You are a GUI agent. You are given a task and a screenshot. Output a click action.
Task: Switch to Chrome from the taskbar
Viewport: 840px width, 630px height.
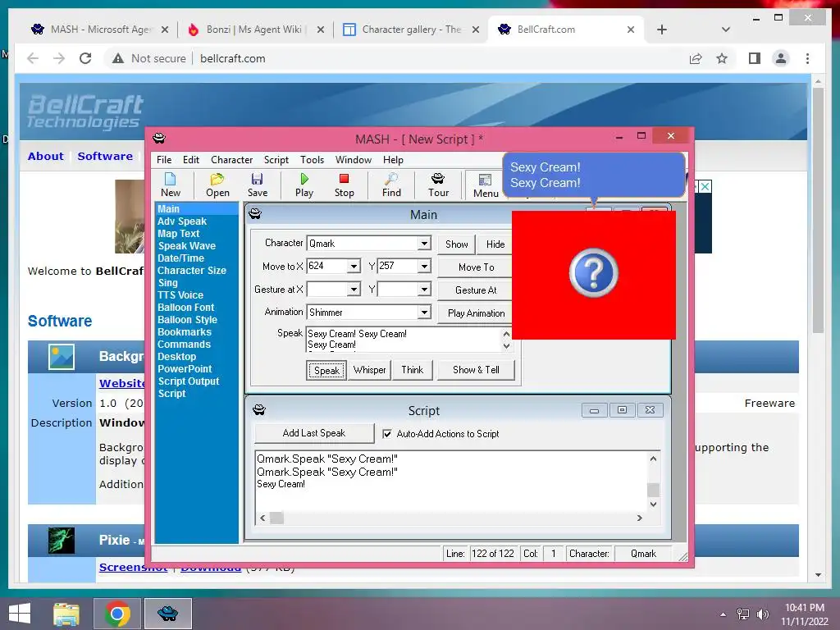[x=117, y=614]
